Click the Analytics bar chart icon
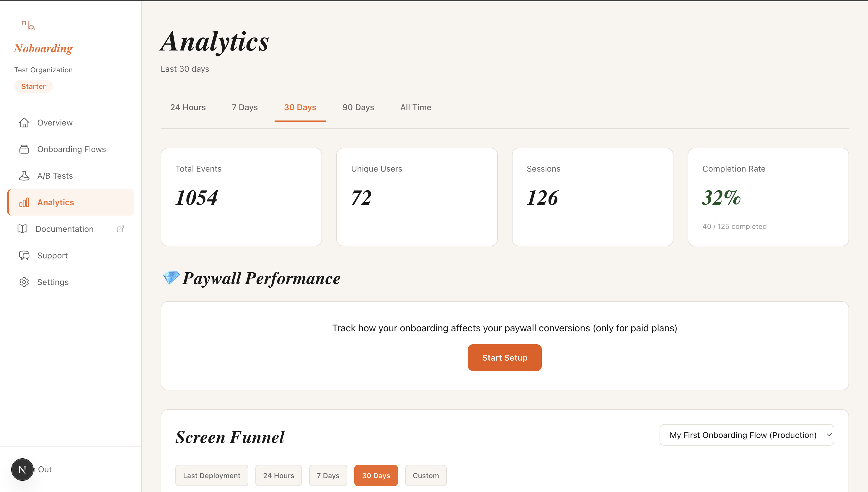The width and height of the screenshot is (868, 492). [24, 202]
